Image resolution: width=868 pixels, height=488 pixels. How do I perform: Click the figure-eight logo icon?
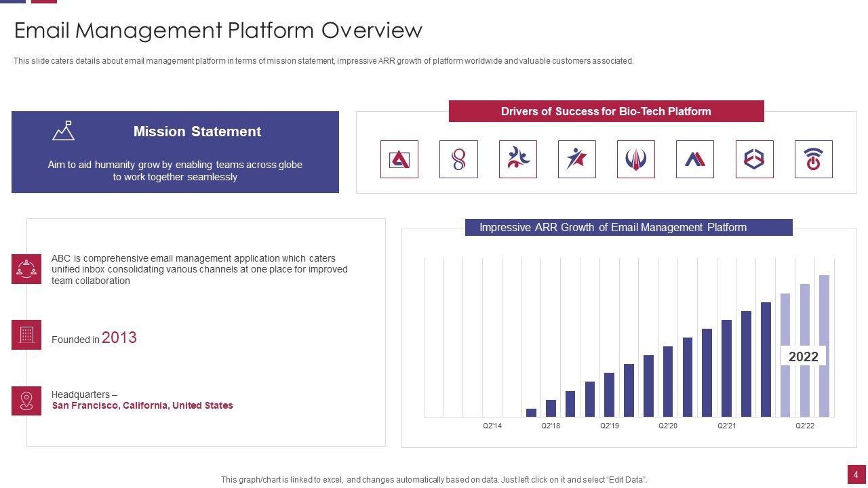pyautogui.click(x=458, y=159)
